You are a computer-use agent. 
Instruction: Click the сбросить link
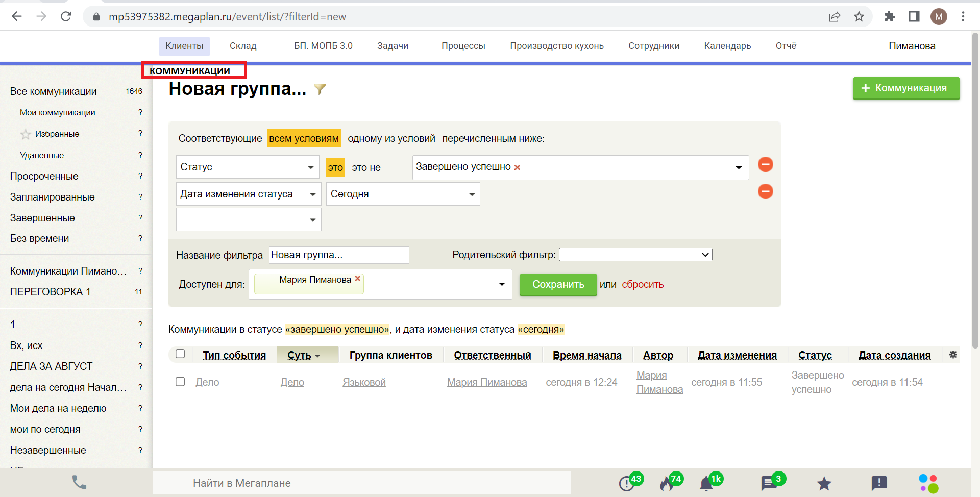643,284
